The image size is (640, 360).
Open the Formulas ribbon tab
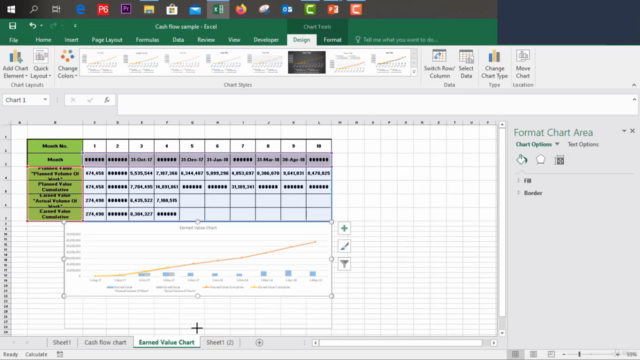tap(147, 40)
